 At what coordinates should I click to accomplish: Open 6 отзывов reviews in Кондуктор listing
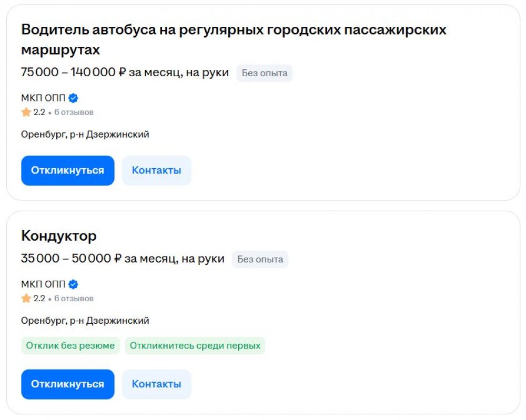74,299
